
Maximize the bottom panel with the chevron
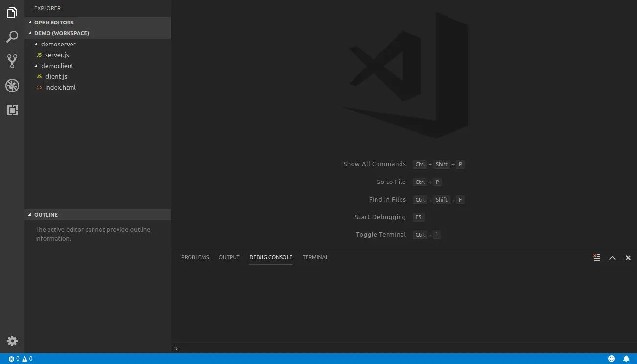[613, 258]
